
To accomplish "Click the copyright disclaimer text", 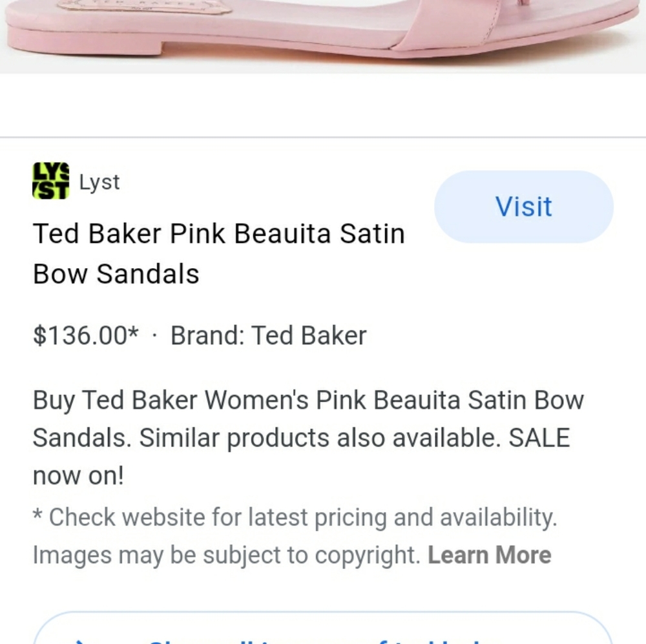I will coord(291,536).
